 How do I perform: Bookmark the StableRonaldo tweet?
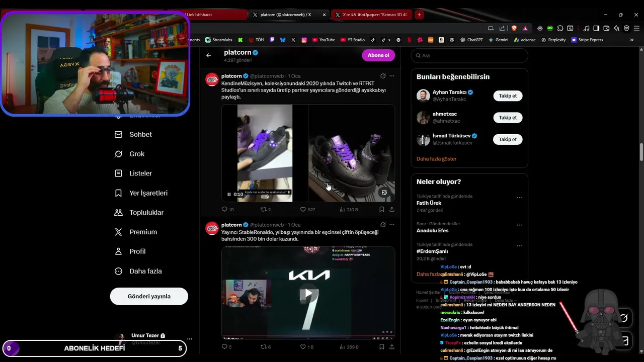pyautogui.click(x=382, y=347)
